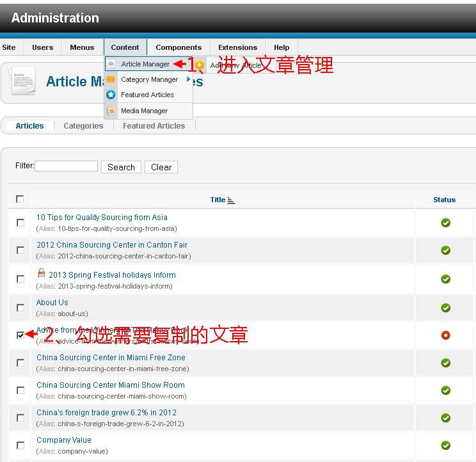Open the Menus menu
Image resolution: width=476 pixels, height=462 pixels.
point(82,47)
